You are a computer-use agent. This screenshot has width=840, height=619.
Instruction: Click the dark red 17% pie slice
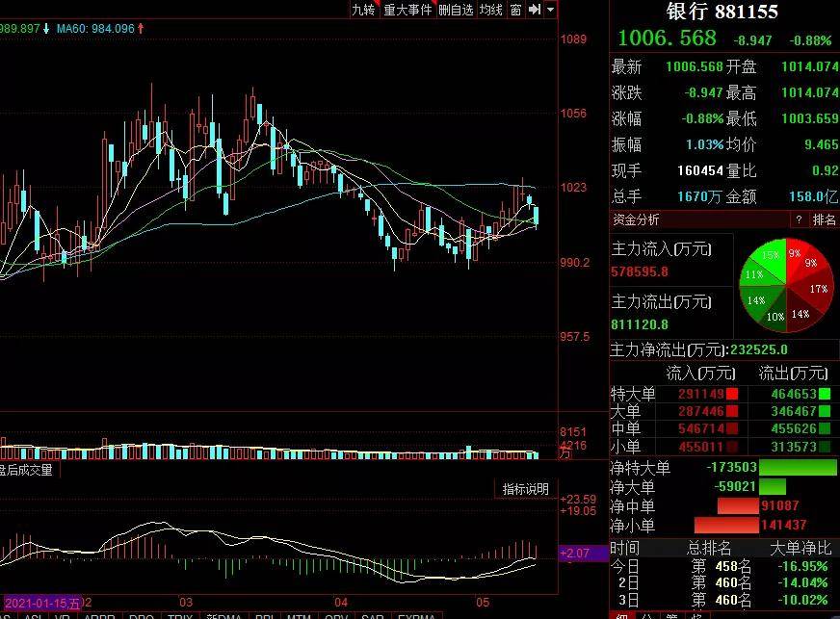pos(818,288)
